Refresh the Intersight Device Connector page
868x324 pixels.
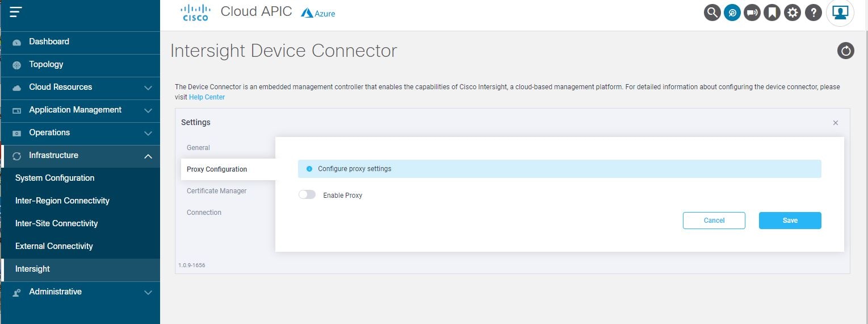click(846, 51)
